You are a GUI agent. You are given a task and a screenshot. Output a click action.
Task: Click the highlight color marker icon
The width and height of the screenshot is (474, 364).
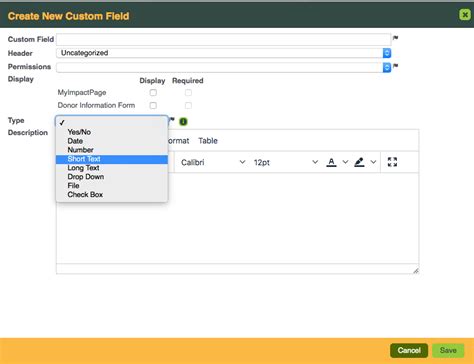[359, 162]
